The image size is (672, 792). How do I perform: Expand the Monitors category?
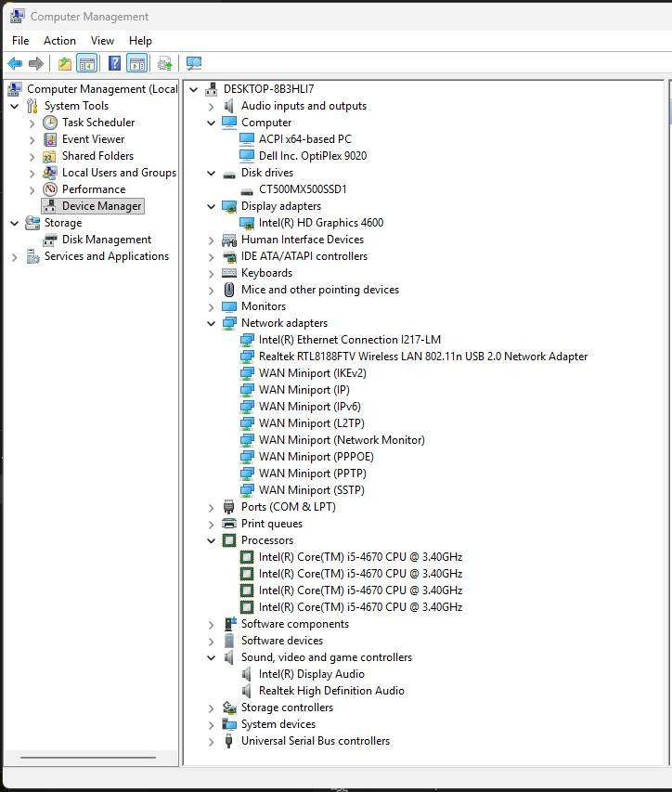pos(211,306)
